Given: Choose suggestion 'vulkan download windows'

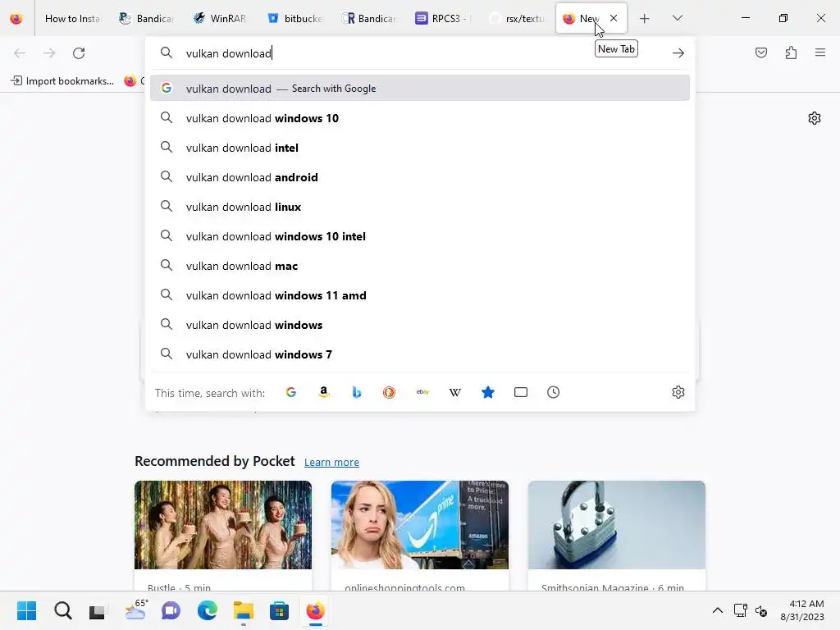Looking at the screenshot, I should pos(420,325).
